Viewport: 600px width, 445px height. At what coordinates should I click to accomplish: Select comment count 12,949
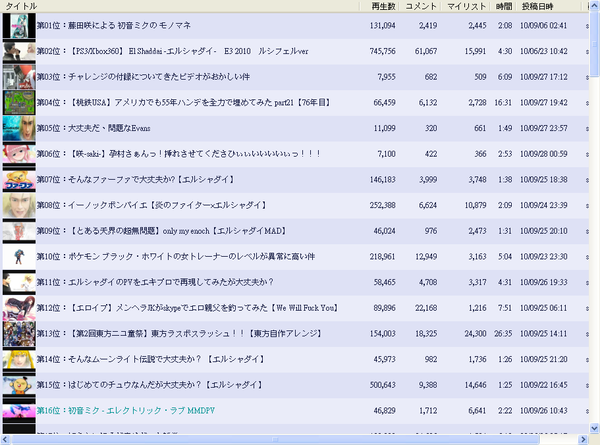click(426, 256)
